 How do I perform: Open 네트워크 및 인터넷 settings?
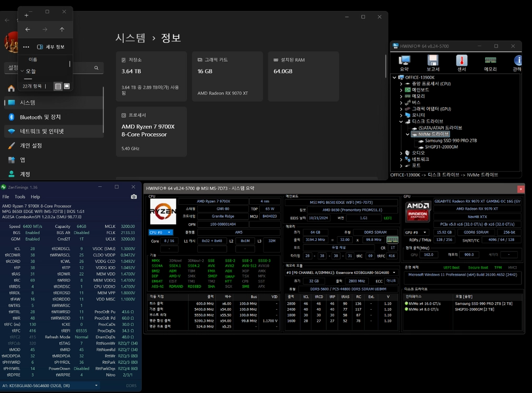click(54, 131)
